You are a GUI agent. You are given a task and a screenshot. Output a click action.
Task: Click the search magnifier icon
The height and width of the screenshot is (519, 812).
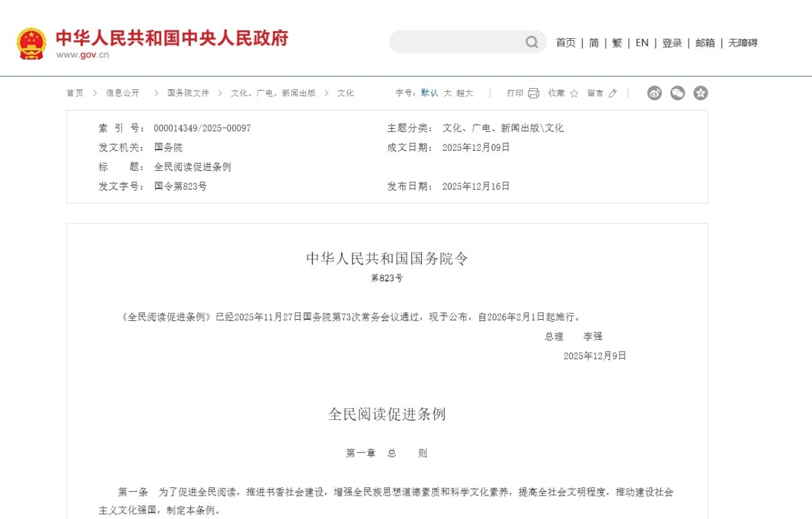point(531,41)
